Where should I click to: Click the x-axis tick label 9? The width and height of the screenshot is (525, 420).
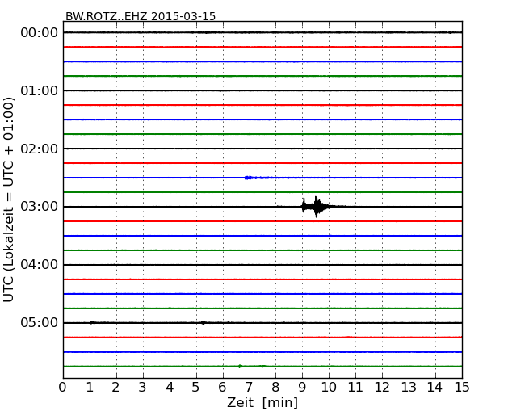pos(302,388)
